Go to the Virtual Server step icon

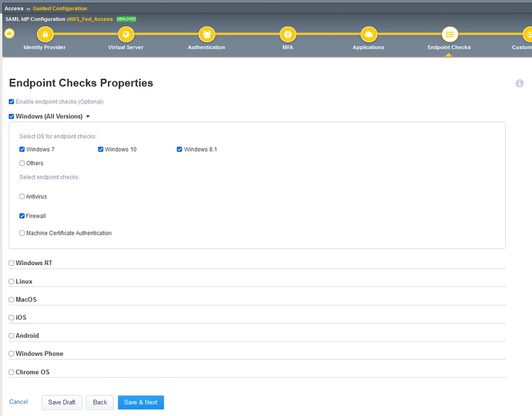[126, 34]
